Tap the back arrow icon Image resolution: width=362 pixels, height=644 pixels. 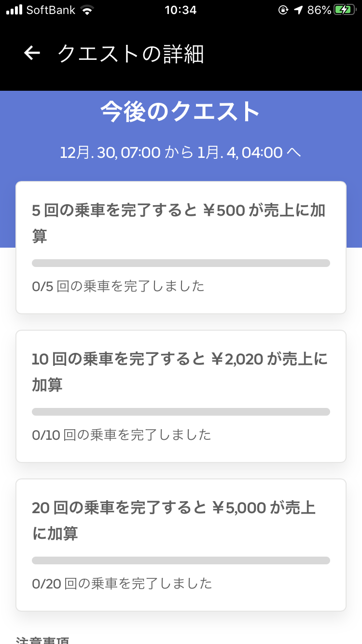click(x=32, y=54)
